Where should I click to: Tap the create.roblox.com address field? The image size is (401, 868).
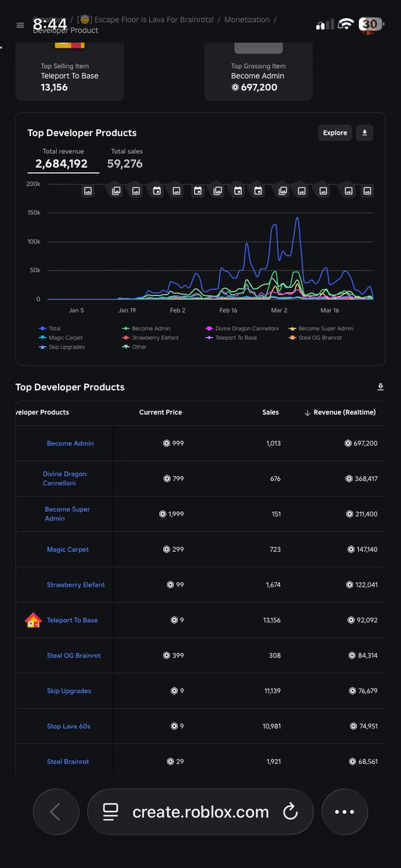pos(200,812)
